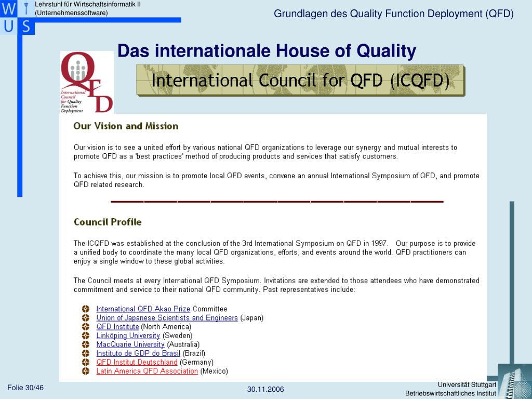This screenshot has width=532, height=399.
Task: Visit the Linköping University link
Action: tap(128, 335)
